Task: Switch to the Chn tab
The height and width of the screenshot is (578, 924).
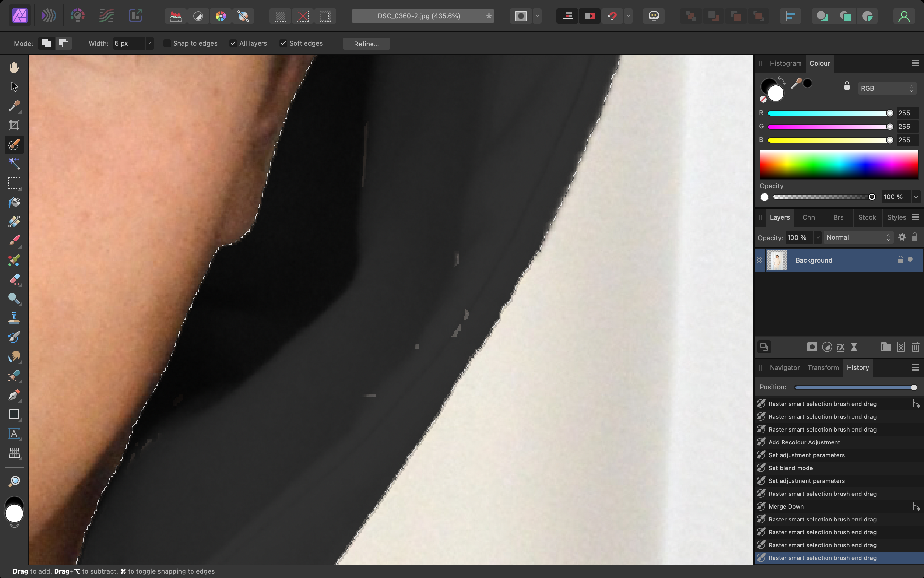Action: point(808,217)
